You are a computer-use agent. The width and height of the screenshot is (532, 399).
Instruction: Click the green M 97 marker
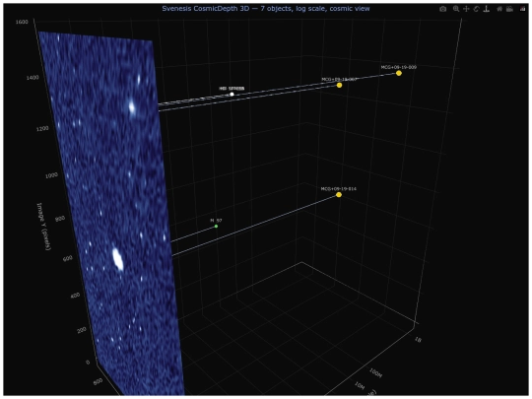click(216, 226)
